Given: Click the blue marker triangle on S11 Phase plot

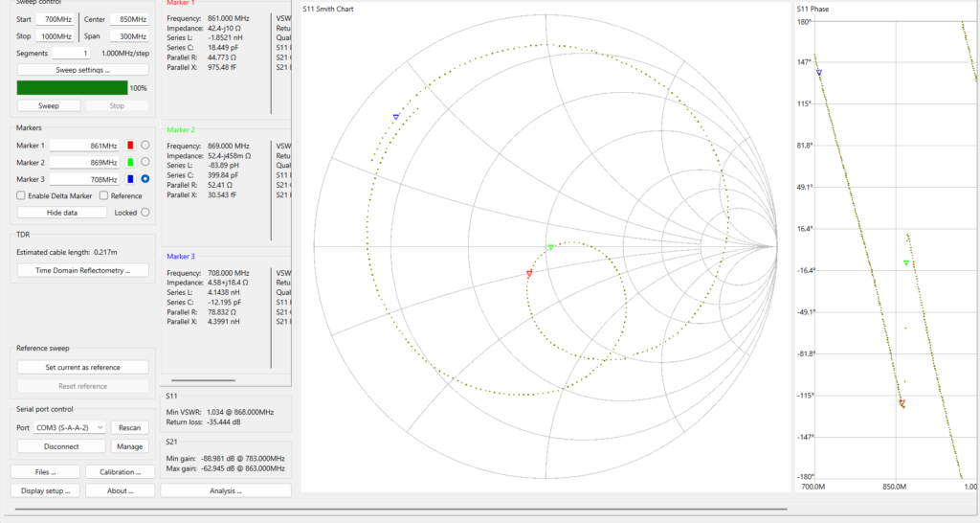Looking at the screenshot, I should click(x=818, y=72).
